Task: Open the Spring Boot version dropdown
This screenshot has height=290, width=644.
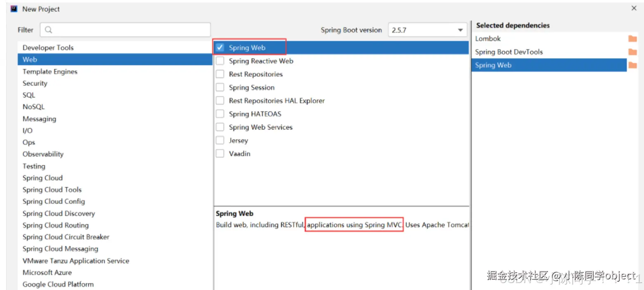Action: click(427, 30)
